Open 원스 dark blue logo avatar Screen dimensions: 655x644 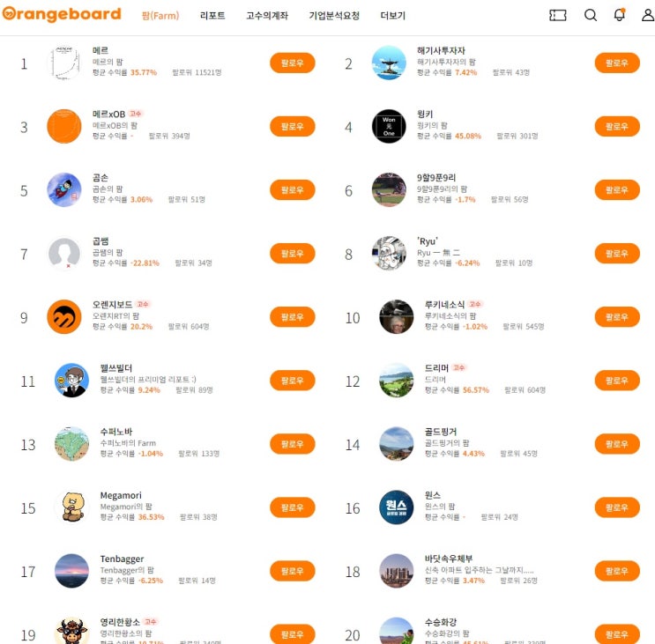click(397, 507)
